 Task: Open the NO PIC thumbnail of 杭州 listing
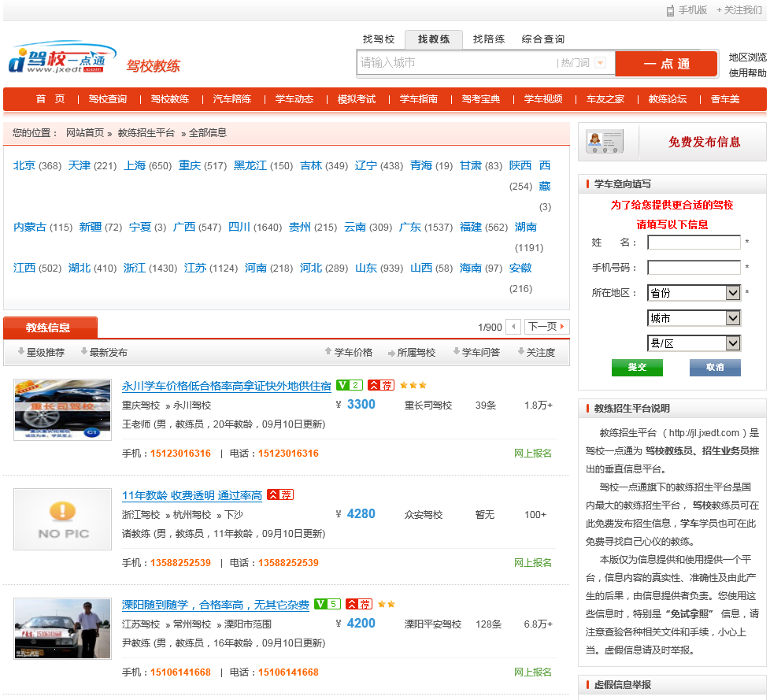[x=63, y=519]
